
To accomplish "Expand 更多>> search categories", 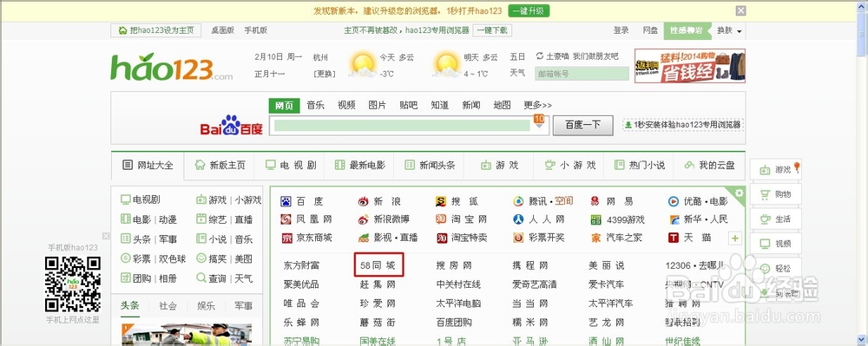I will 537,105.
